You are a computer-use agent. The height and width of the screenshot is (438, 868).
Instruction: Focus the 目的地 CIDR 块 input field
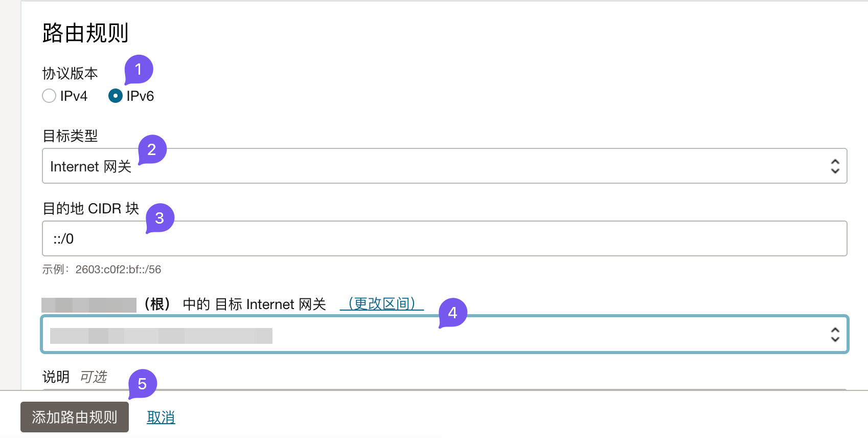444,238
